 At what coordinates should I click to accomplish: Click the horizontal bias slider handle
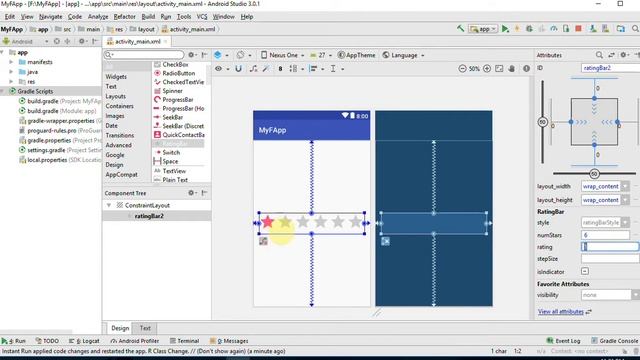pos(594,174)
